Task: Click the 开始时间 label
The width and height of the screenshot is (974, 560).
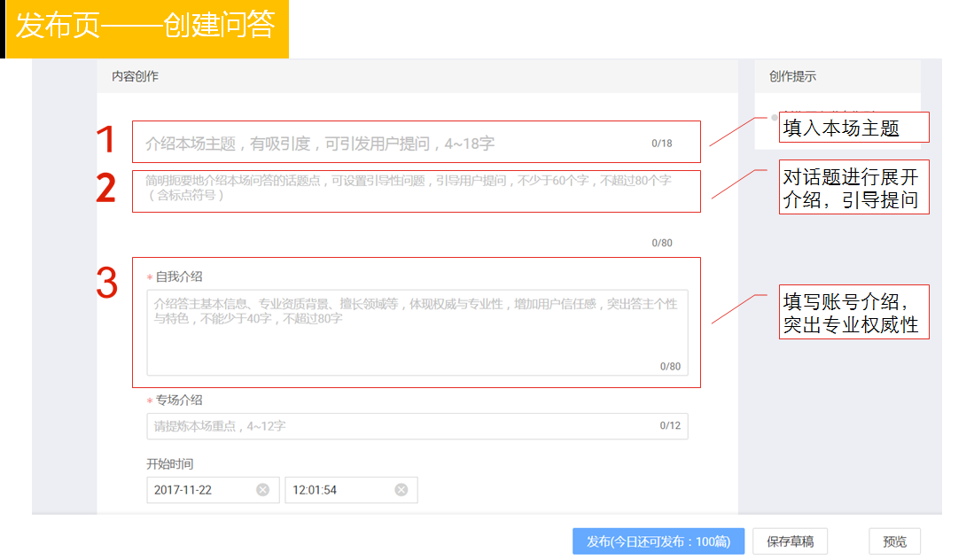Action: (169, 463)
